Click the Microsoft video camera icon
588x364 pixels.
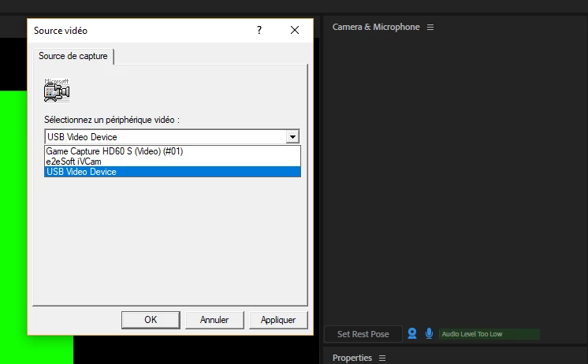coord(57,90)
